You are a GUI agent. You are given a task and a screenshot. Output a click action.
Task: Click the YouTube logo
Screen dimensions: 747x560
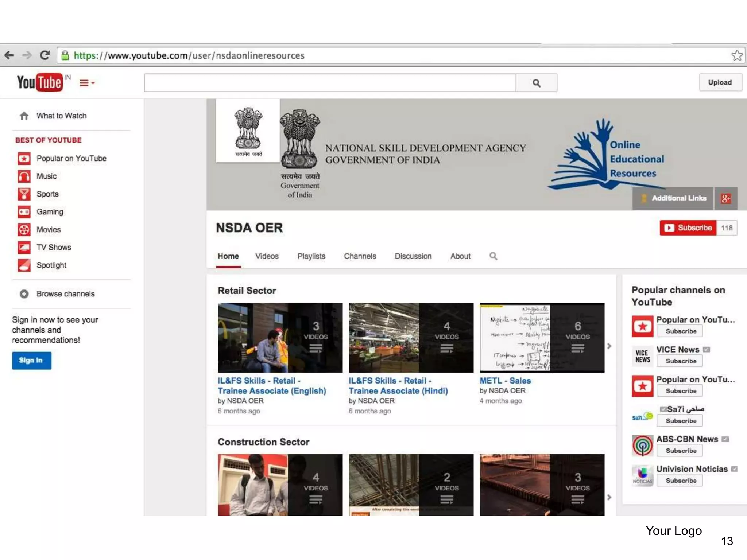[x=39, y=82]
